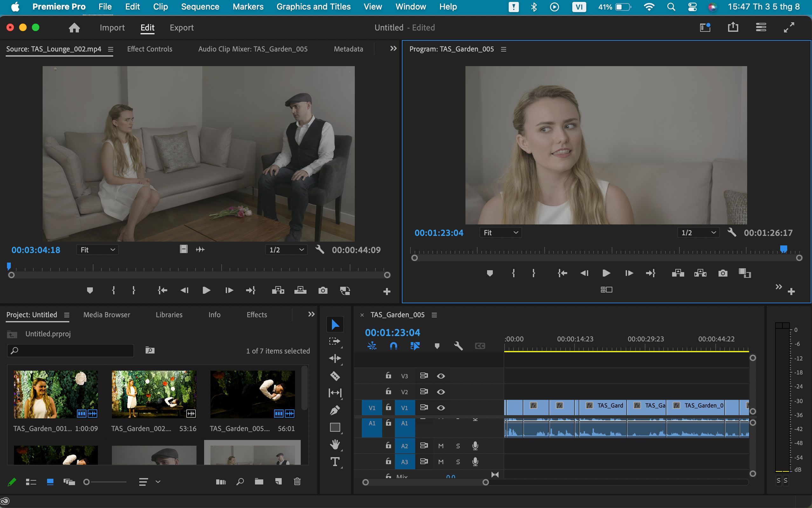Toggle V3 track output eye
Image resolution: width=812 pixels, height=508 pixels.
[x=441, y=376]
